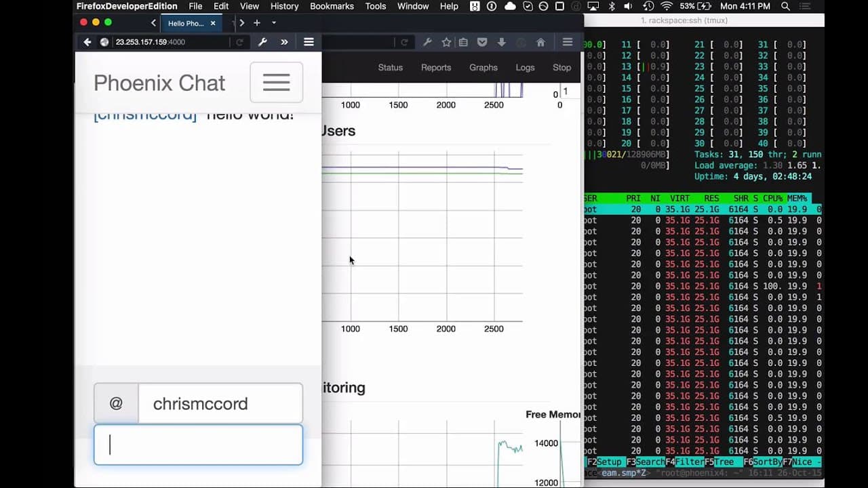Image resolution: width=868 pixels, height=488 pixels.
Task: Click the wrench icon in the rear Firefox window
Action: click(427, 42)
